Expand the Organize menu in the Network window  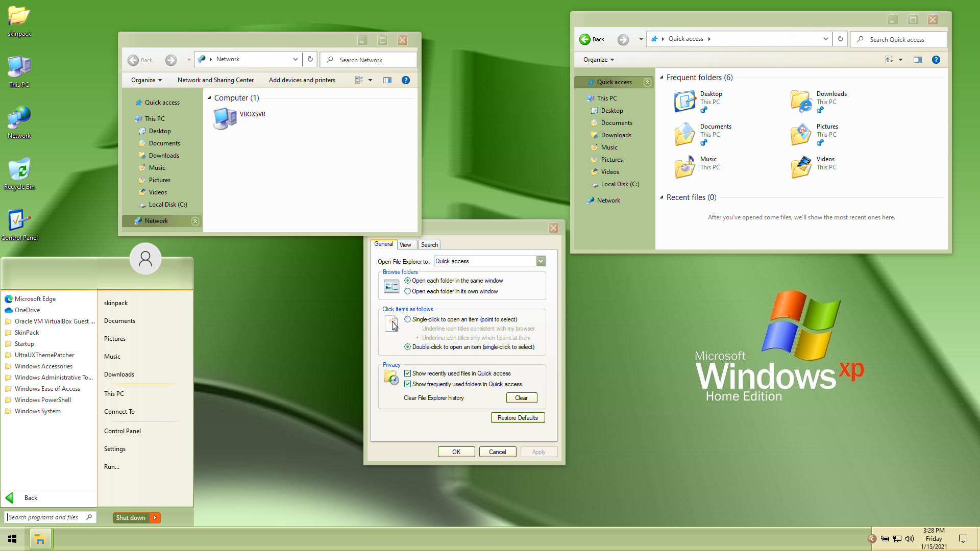[146, 80]
